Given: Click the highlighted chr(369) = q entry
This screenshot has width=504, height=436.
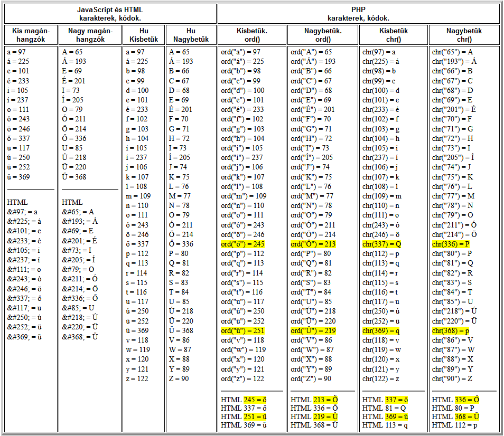Looking at the screenshot, I should 381,330.
